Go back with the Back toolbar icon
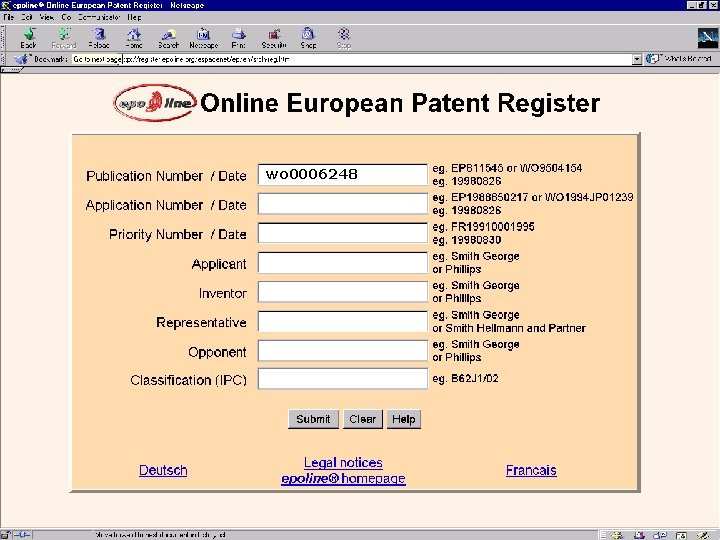720x540 pixels. [x=28, y=38]
